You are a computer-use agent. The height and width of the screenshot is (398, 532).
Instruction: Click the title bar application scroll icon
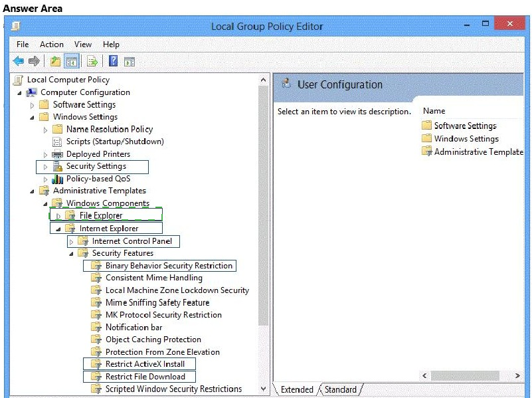[x=15, y=26]
